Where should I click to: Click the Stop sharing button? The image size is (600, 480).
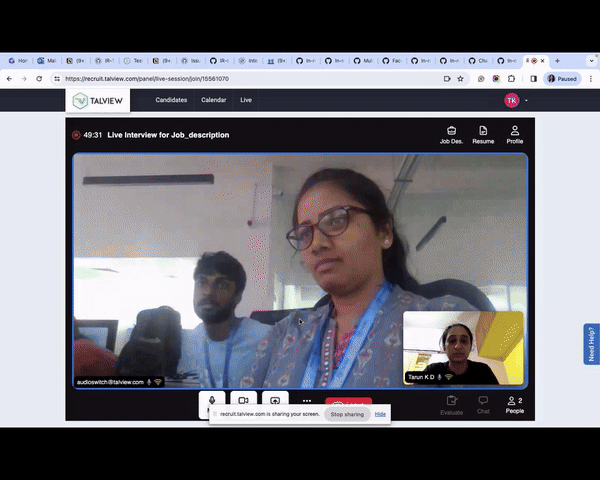347,414
